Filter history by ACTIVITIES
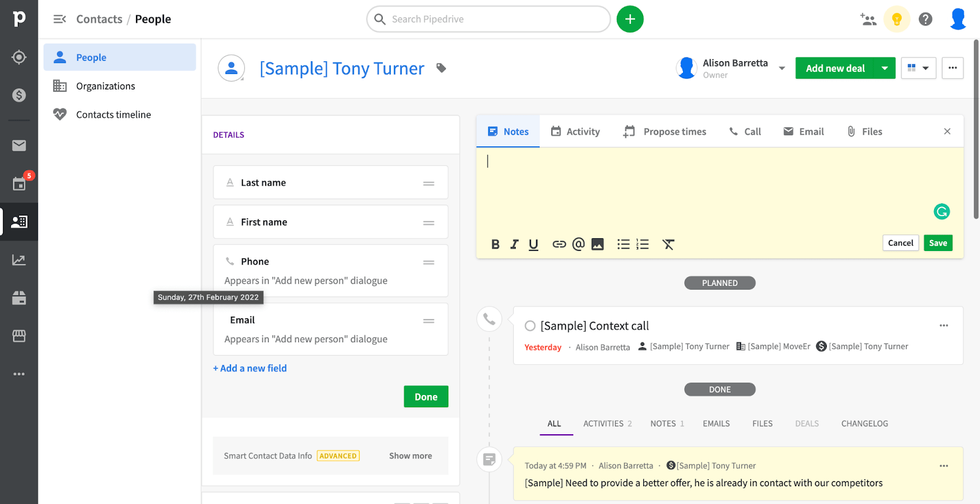 click(x=607, y=423)
